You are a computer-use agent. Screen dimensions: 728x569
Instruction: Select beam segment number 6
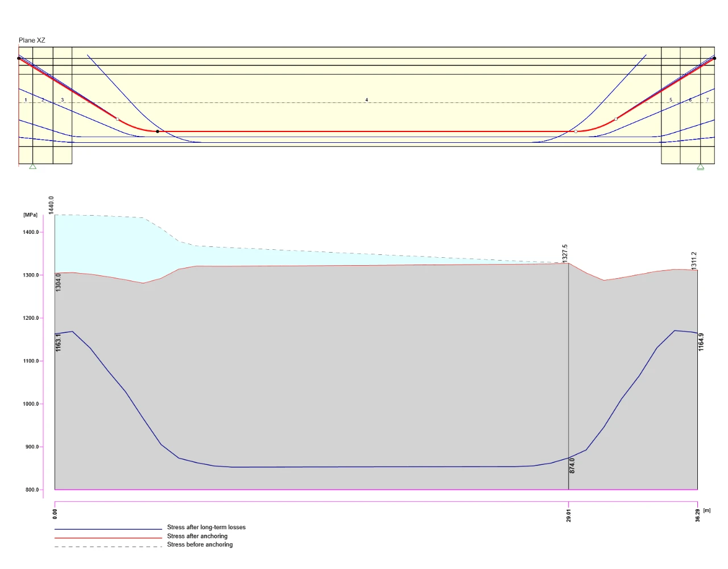click(x=690, y=100)
